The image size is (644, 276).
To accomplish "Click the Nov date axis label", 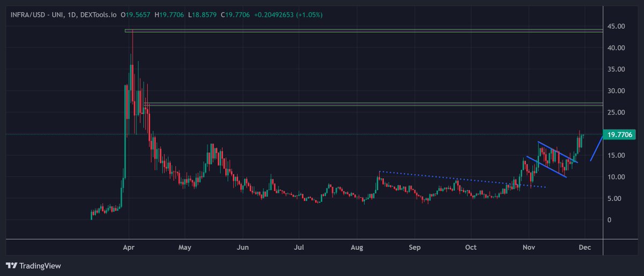I will pyautogui.click(x=529, y=248).
